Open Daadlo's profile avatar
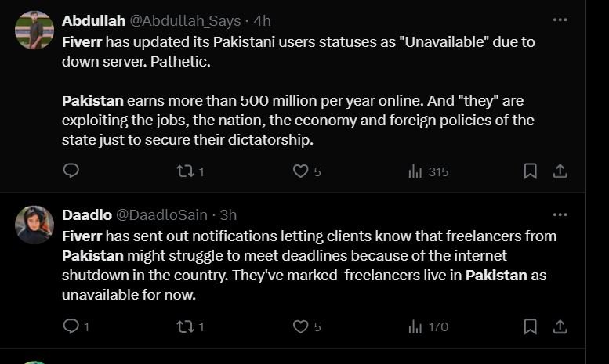609x364 pixels. click(x=34, y=225)
